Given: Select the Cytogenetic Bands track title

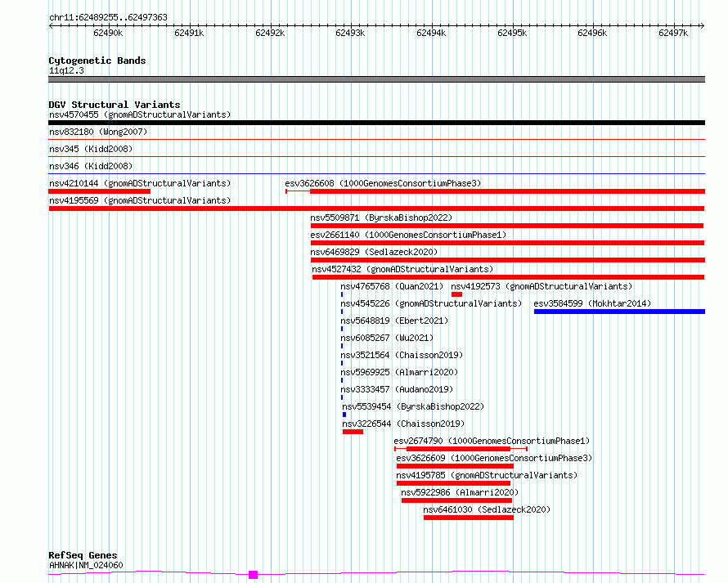Looking at the screenshot, I should pyautogui.click(x=97, y=61).
